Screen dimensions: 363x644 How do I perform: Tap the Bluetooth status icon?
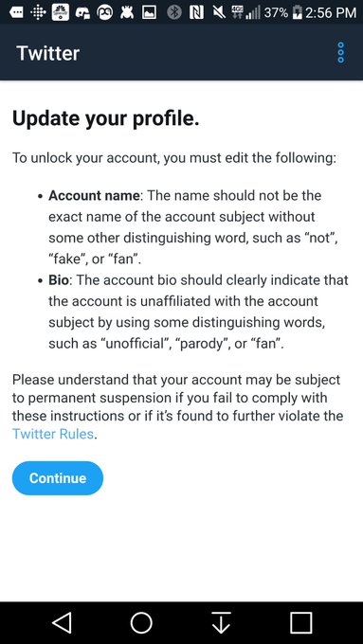[x=174, y=12]
